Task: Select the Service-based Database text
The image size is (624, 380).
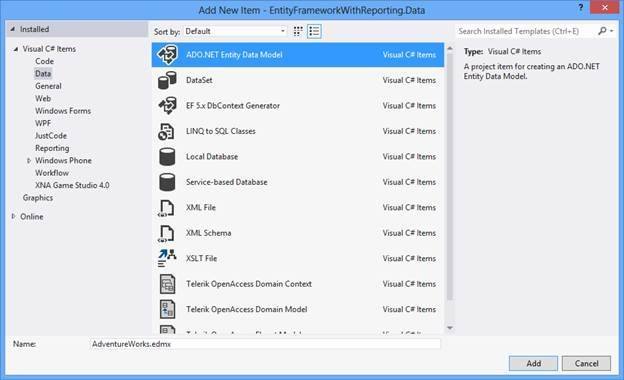Action: tap(226, 182)
